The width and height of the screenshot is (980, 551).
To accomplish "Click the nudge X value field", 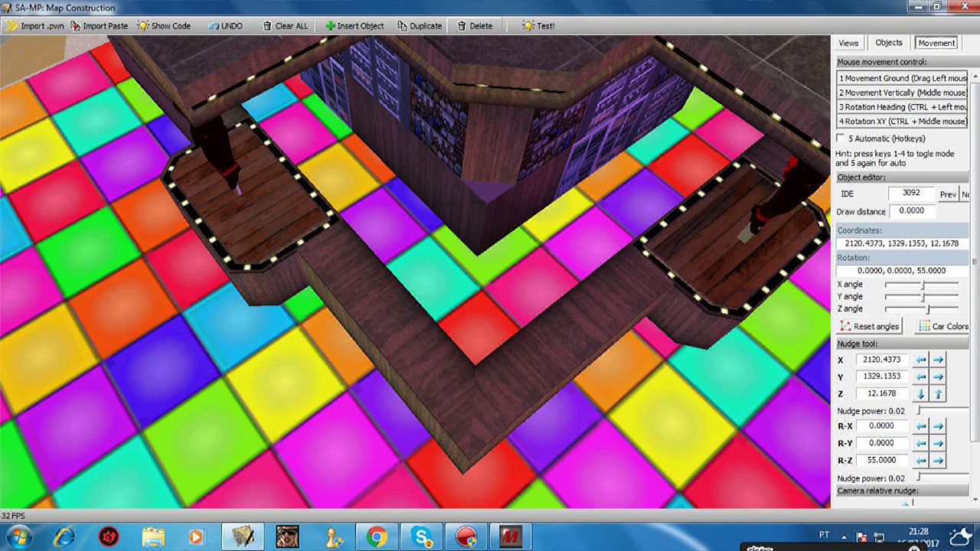I will click(x=882, y=360).
